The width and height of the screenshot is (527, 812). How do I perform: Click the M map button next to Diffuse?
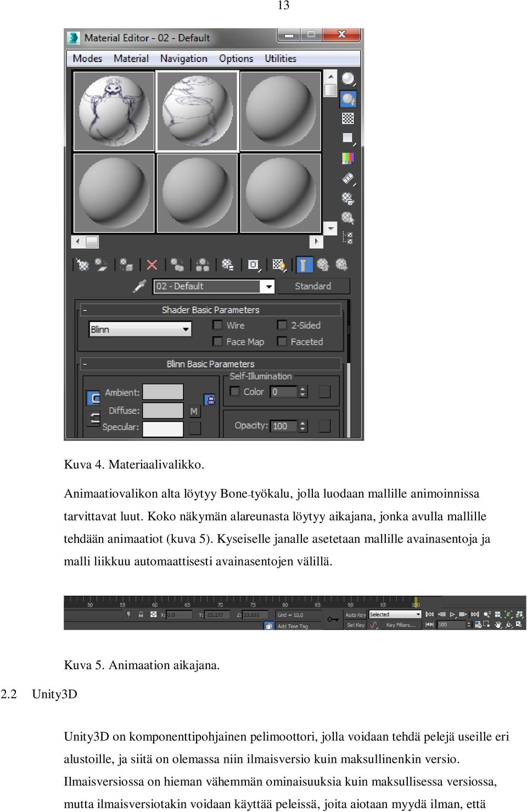click(x=194, y=411)
